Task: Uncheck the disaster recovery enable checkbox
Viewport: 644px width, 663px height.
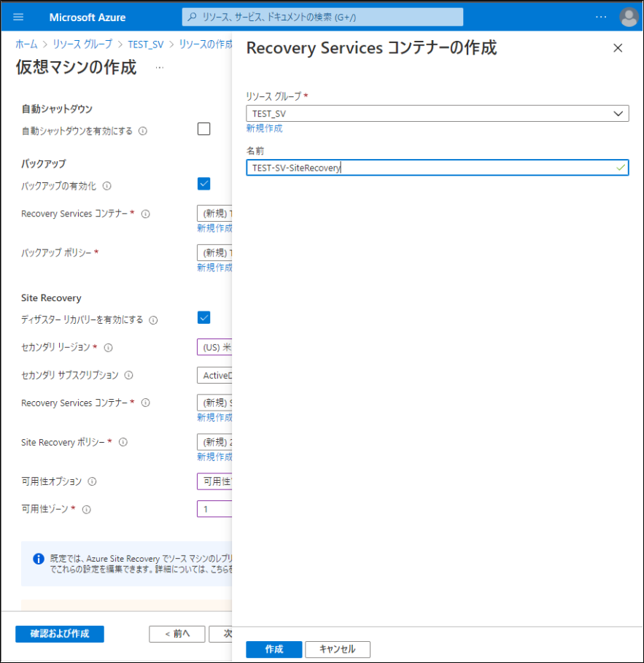Action: pyautogui.click(x=203, y=317)
